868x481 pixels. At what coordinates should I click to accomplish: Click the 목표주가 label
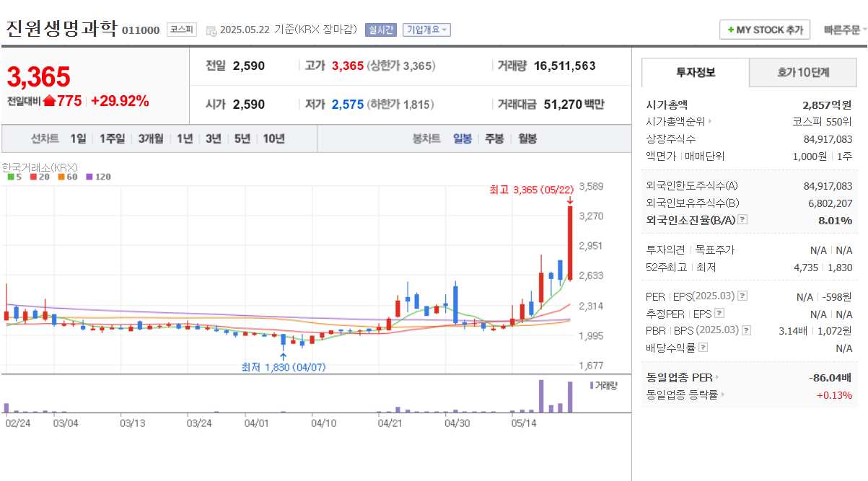pos(715,250)
